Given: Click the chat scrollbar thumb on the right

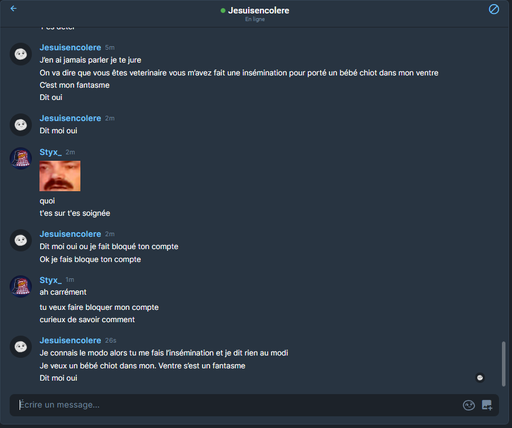Looking at the screenshot, I should click(504, 364).
